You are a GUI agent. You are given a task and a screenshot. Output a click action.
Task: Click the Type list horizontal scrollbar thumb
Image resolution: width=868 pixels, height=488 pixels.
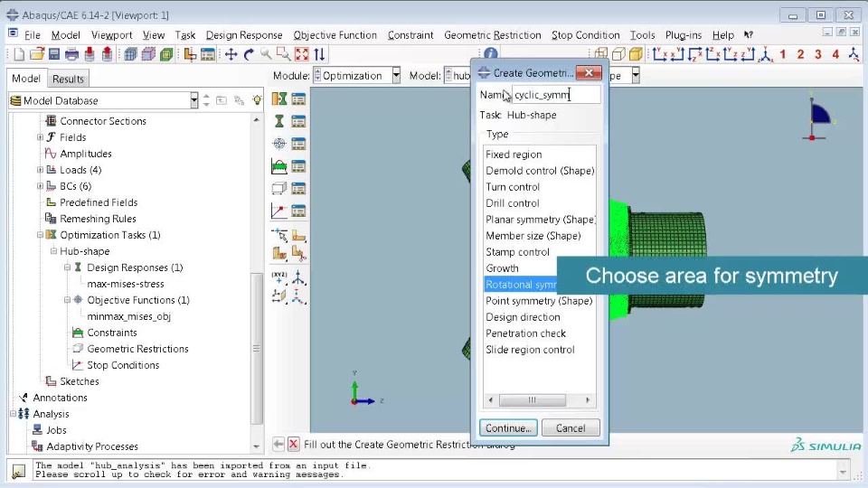532,399
